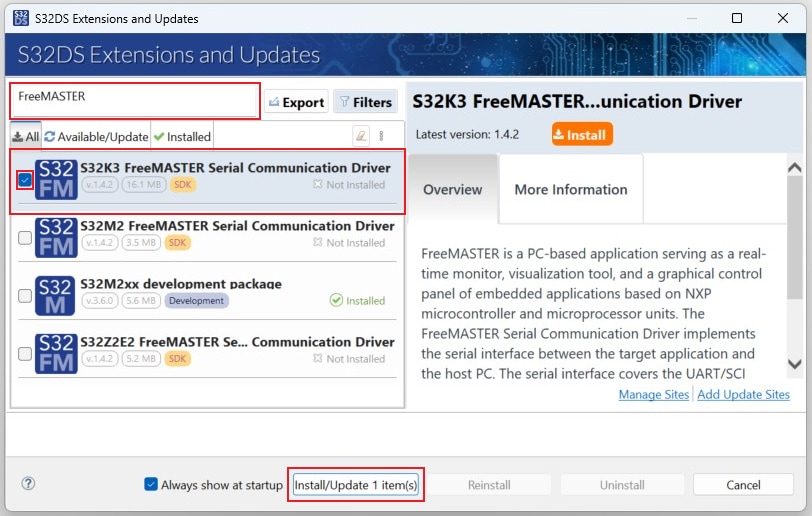Switch to the More Information tab
The width and height of the screenshot is (812, 516).
570,190
